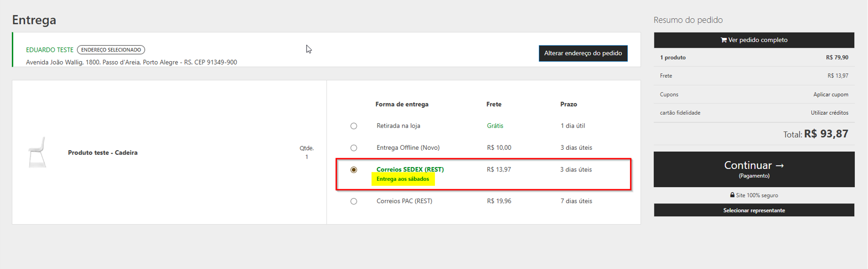Click the Total R$ 93,87 amount
Screen dimensions: 868x269
coord(826,134)
